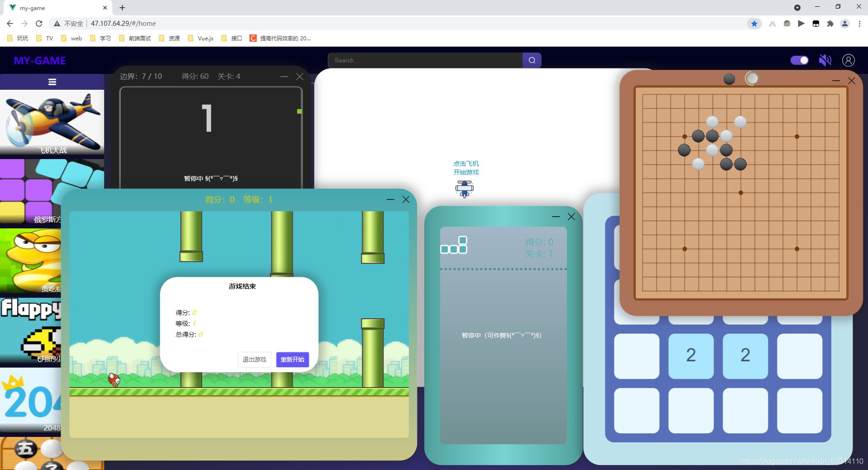Collapse the sidebar with hamburger icon
This screenshot has width=868, height=470.
52,82
